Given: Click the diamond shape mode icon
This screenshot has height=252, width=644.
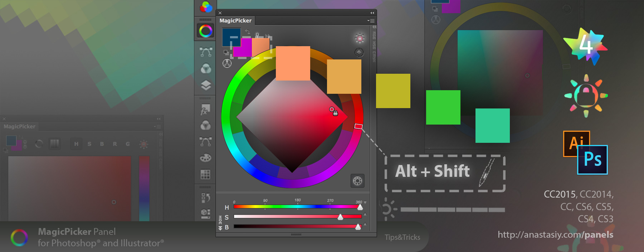Looking at the screenshot, I should (x=359, y=53).
